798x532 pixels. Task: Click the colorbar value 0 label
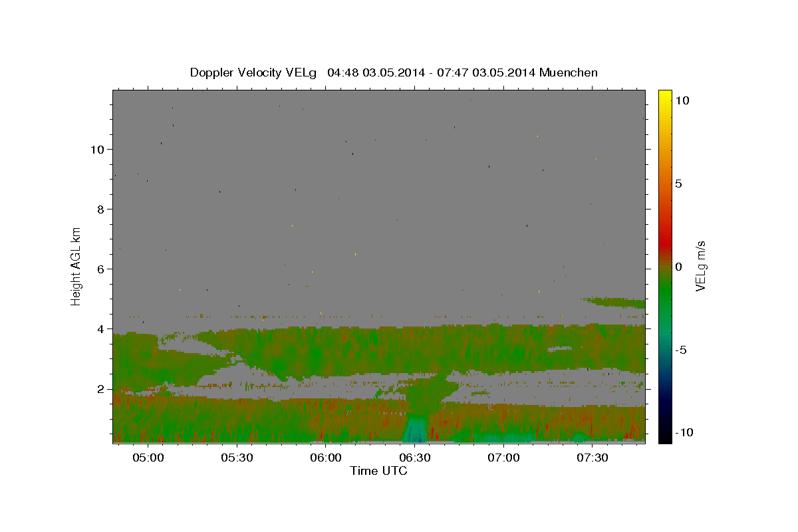[x=678, y=267]
